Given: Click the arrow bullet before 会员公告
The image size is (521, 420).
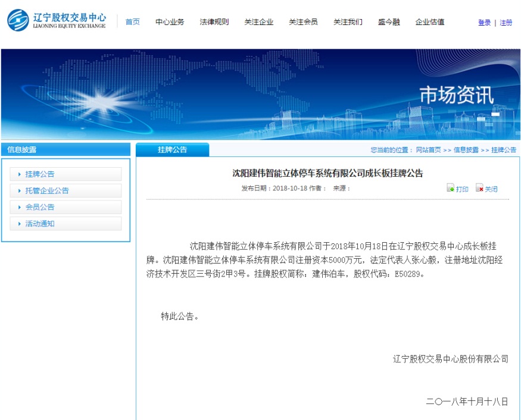Looking at the screenshot, I should 20,207.
